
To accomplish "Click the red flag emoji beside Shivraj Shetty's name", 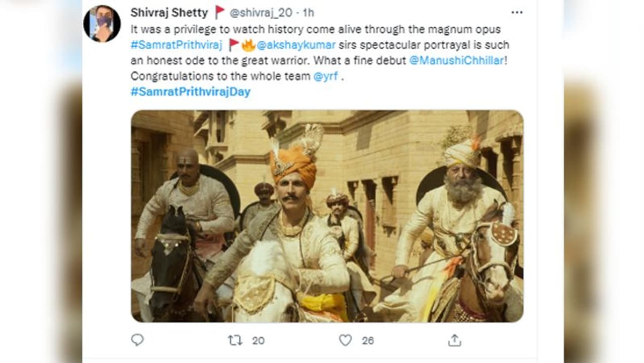I will tap(220, 12).
